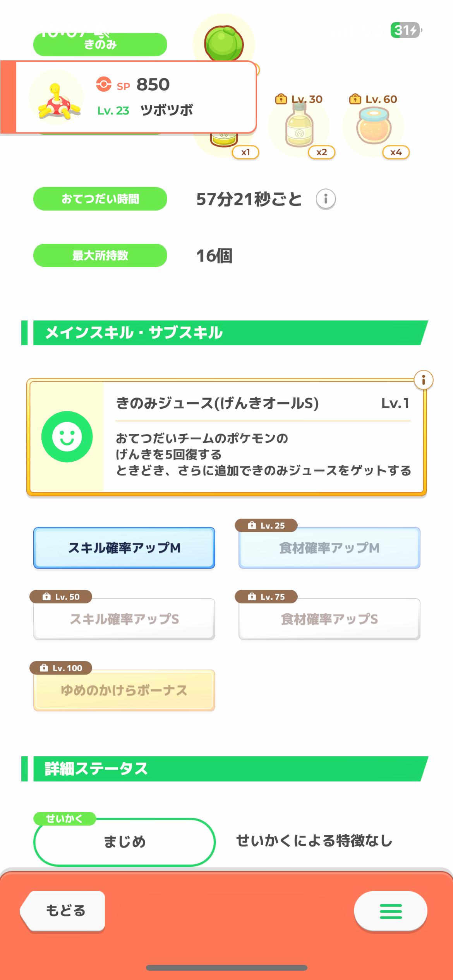The width and height of the screenshot is (453, 980).
Task: Open the hamburger menu button
Action: coord(390,911)
